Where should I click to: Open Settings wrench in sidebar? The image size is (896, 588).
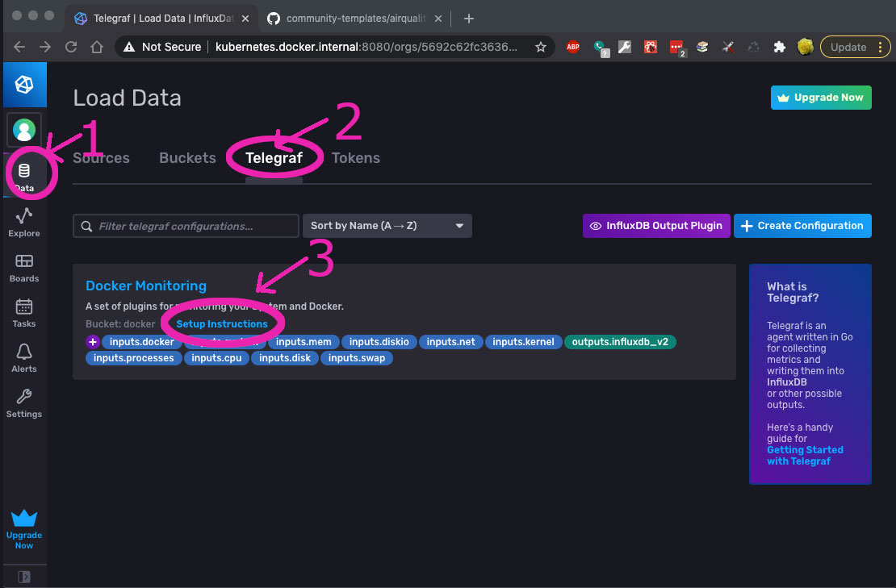click(x=24, y=402)
